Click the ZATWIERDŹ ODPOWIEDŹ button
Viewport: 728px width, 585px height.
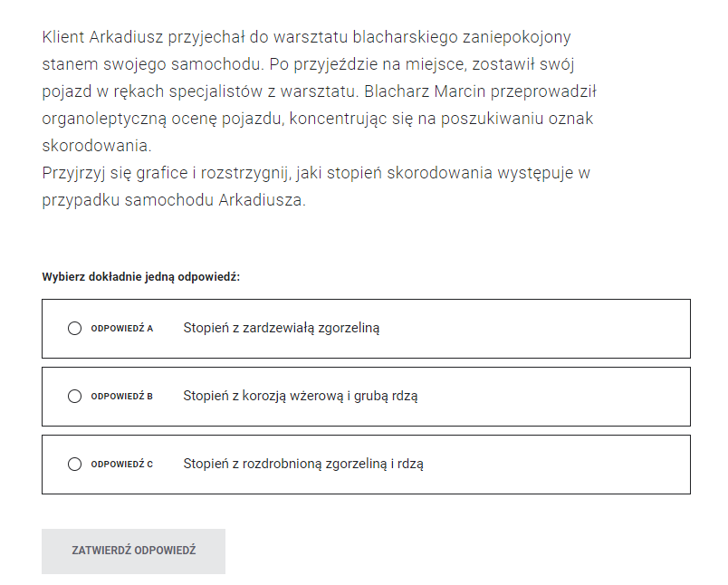tap(133, 551)
